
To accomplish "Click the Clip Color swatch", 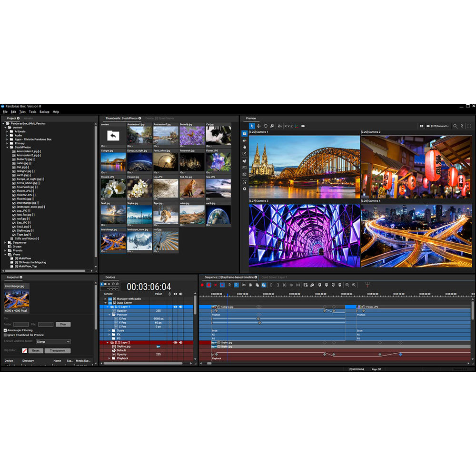I will click(x=25, y=350).
